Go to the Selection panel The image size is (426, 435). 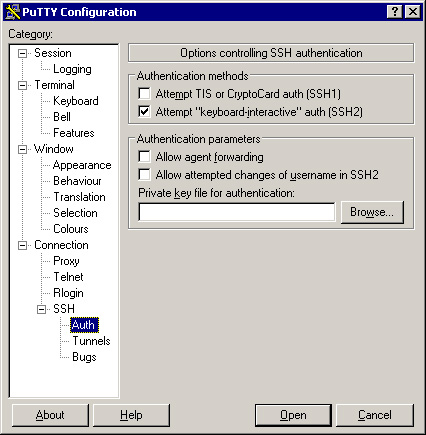click(75, 213)
